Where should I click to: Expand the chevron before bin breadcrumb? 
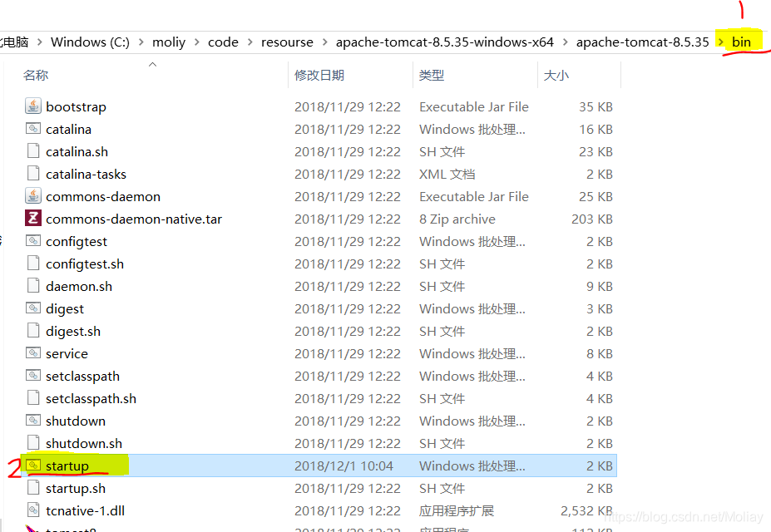coord(721,42)
